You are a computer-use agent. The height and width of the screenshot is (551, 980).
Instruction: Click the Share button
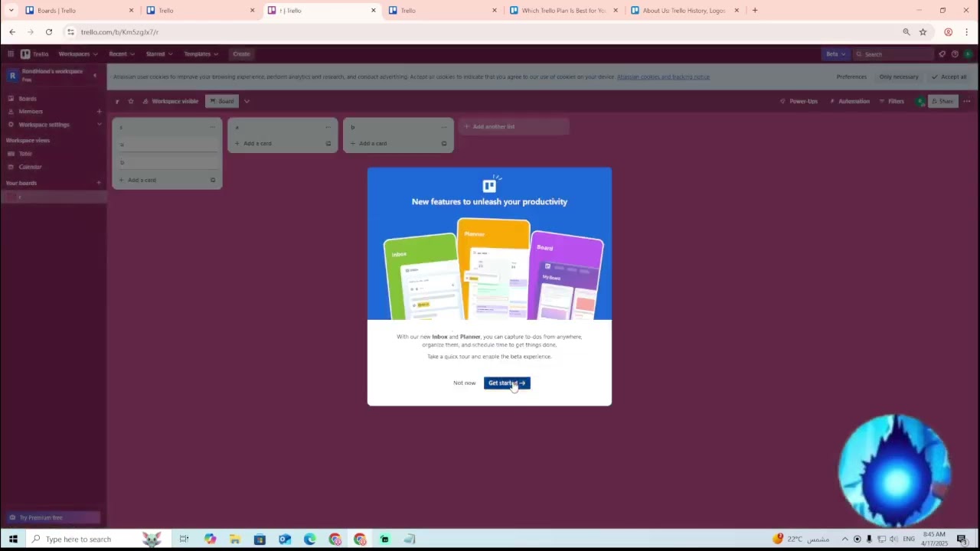click(x=942, y=101)
